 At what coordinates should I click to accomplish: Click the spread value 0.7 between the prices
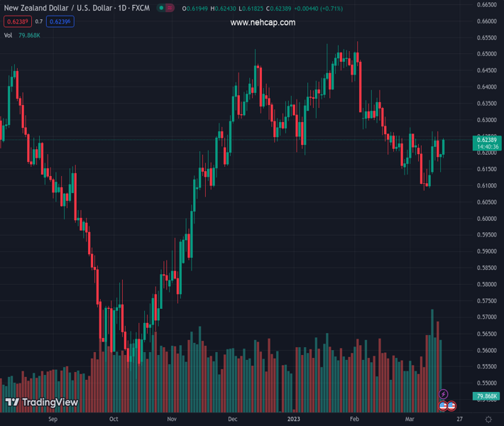(x=39, y=22)
